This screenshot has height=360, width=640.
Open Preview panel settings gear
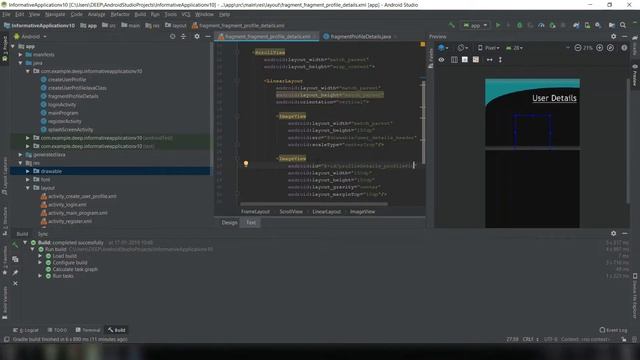(613, 36)
